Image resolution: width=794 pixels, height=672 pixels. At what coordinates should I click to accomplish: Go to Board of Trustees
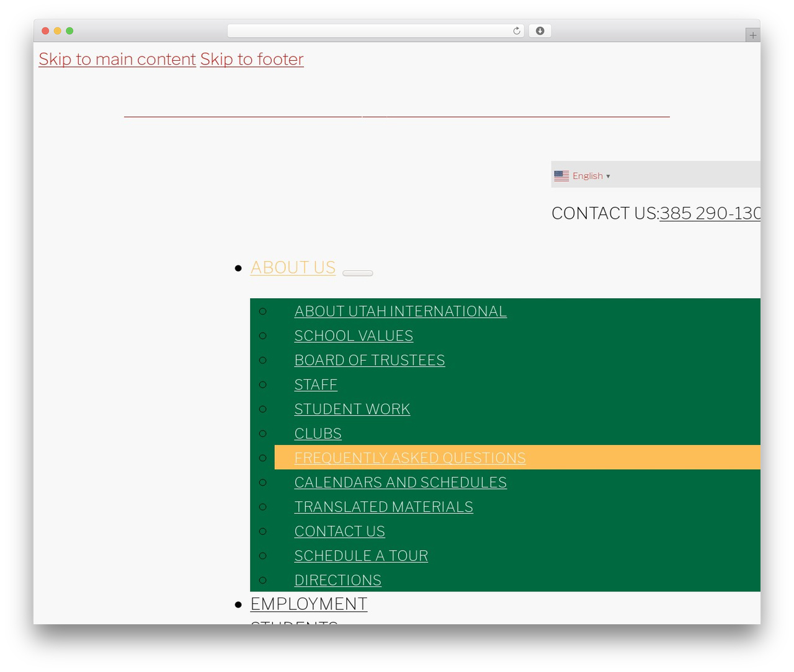pyautogui.click(x=370, y=360)
